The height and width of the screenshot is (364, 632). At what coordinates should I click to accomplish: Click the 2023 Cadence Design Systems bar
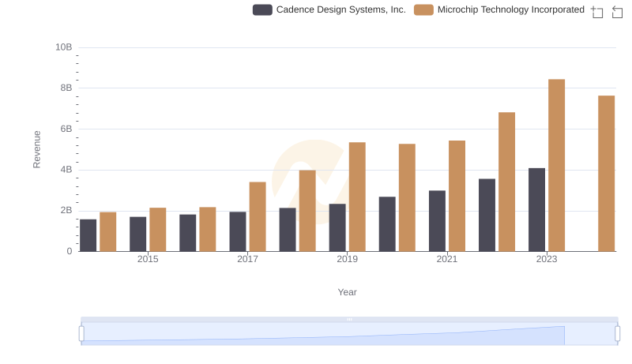coord(537,210)
